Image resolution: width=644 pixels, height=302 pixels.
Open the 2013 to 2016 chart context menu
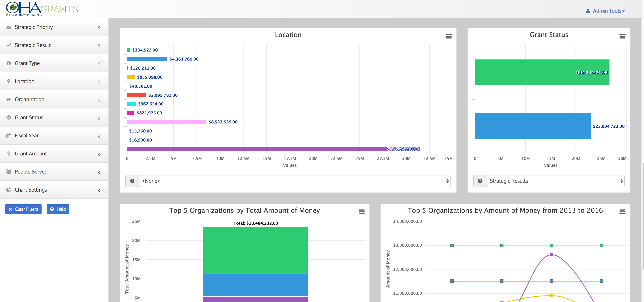(x=622, y=212)
